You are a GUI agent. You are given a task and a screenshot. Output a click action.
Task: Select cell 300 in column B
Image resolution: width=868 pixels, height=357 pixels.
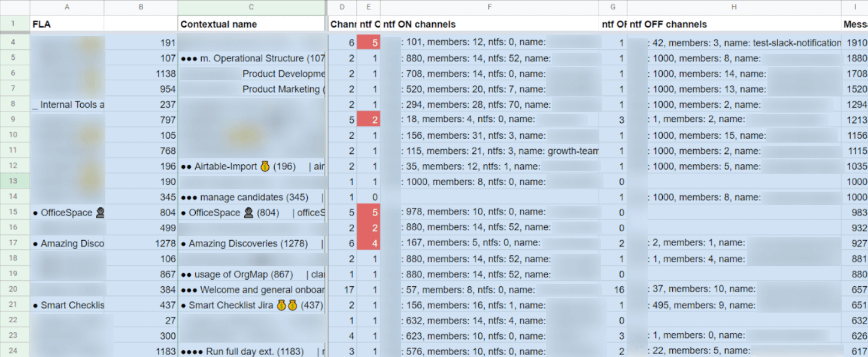pyautogui.click(x=141, y=336)
